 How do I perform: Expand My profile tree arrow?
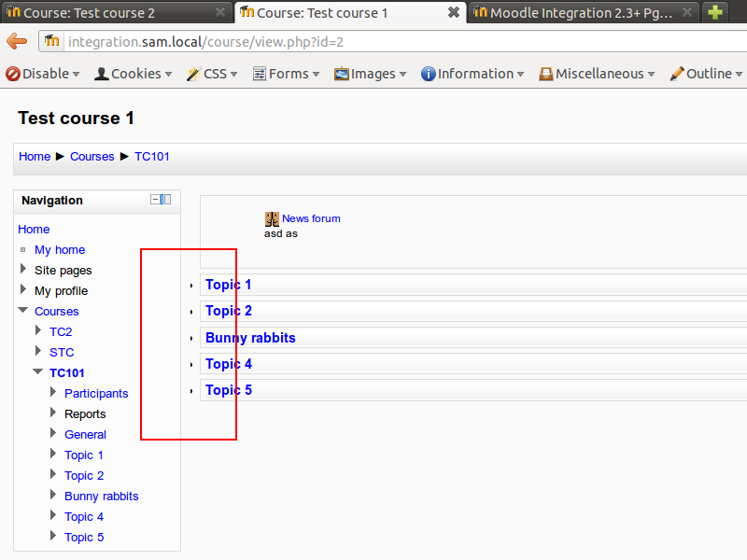coord(22,289)
